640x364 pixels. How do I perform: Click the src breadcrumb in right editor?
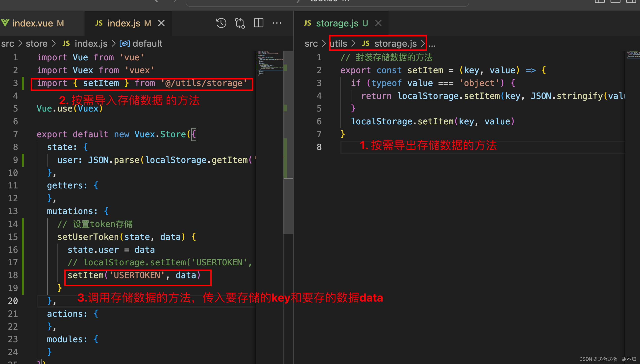311,44
